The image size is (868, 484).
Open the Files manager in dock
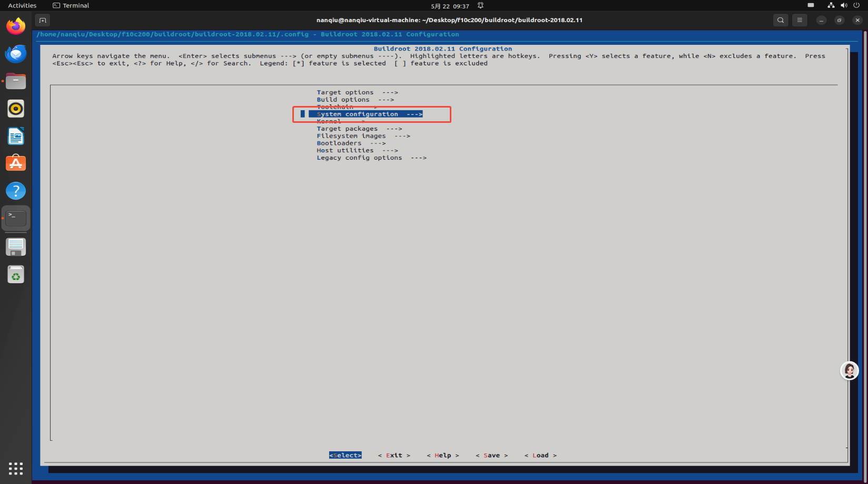(16, 81)
